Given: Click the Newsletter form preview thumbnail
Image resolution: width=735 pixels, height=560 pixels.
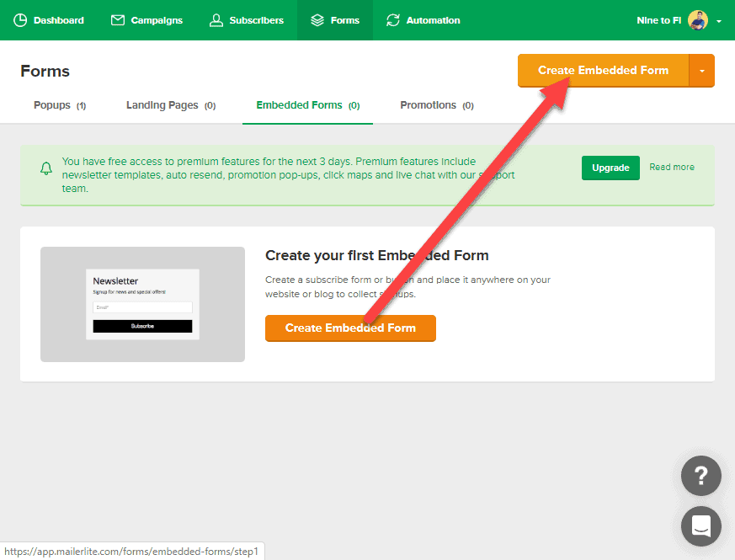Looking at the screenshot, I should point(142,304).
